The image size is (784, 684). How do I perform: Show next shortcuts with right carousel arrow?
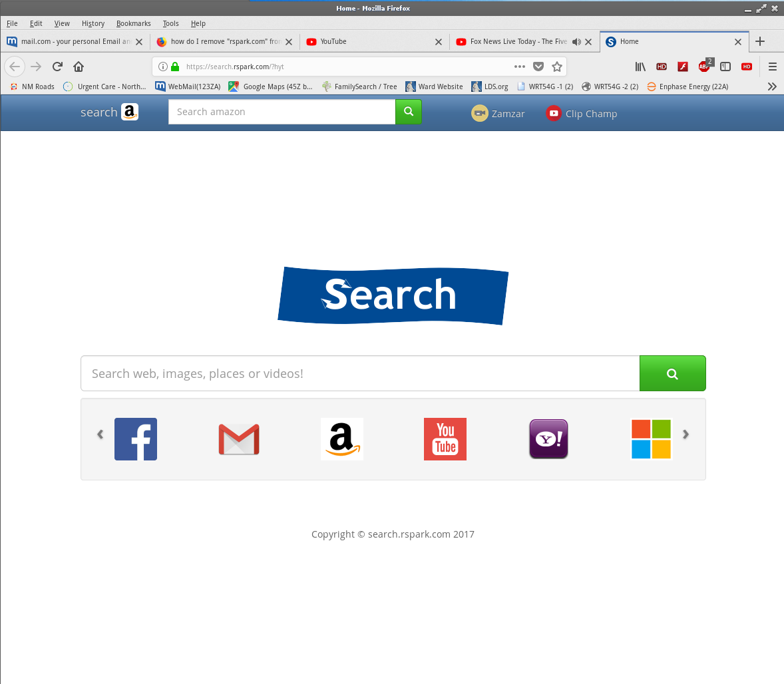[686, 434]
